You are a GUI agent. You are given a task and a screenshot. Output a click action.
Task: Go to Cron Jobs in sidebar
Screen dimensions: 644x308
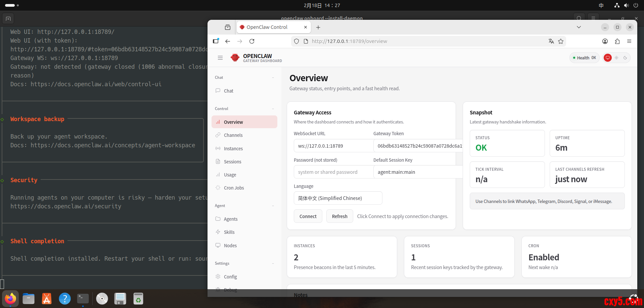[x=234, y=188]
